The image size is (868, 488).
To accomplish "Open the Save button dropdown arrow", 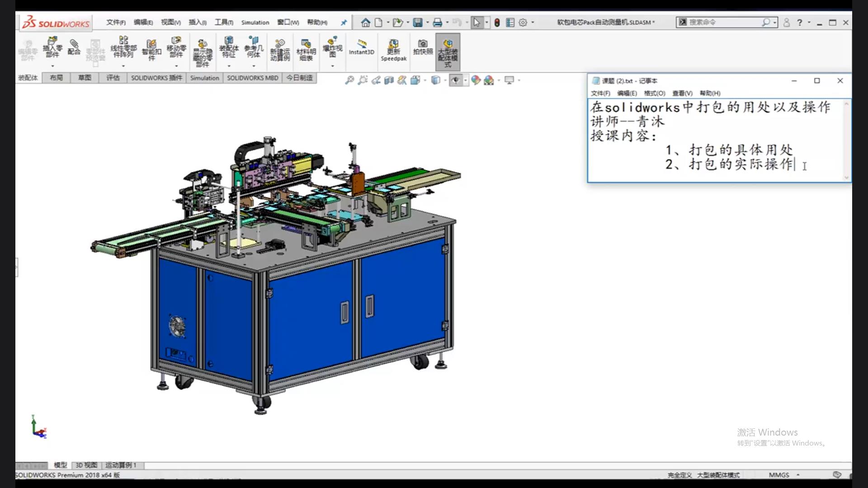I will click(427, 22).
